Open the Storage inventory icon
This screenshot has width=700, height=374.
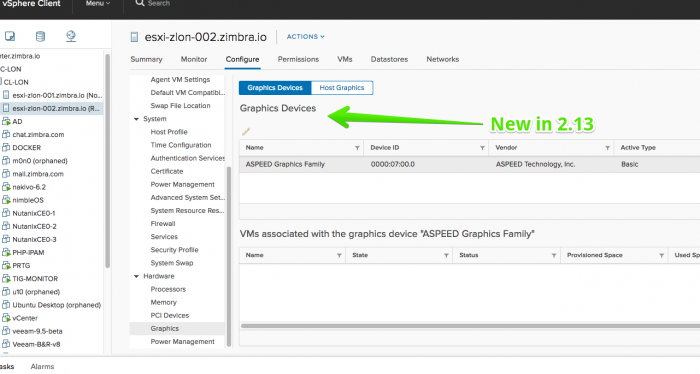point(40,36)
